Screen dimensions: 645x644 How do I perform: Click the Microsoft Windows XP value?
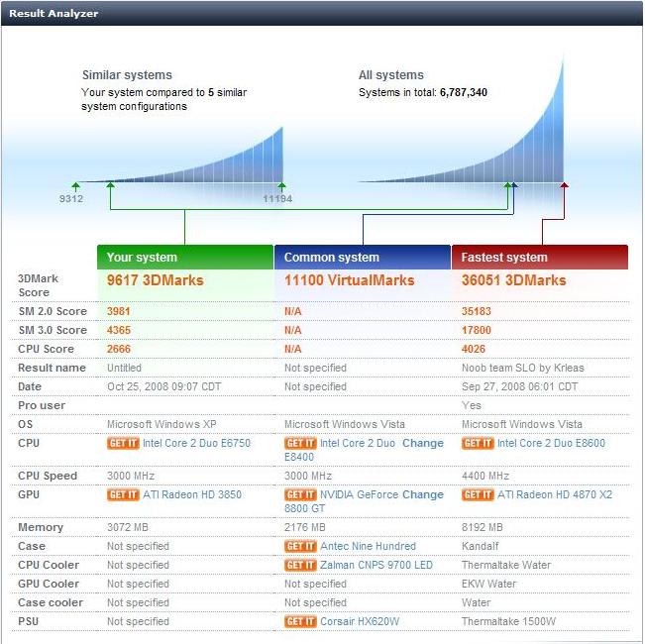pyautogui.click(x=161, y=424)
